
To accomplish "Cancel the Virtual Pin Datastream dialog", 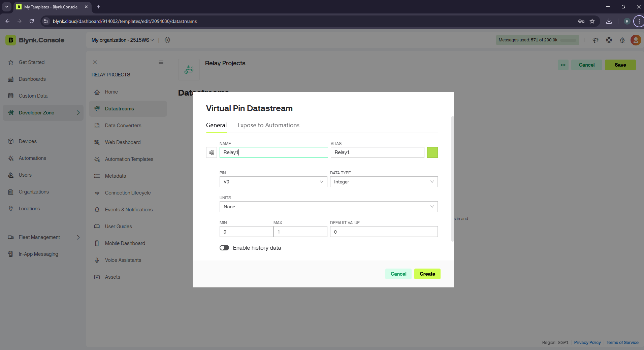I will click(398, 274).
